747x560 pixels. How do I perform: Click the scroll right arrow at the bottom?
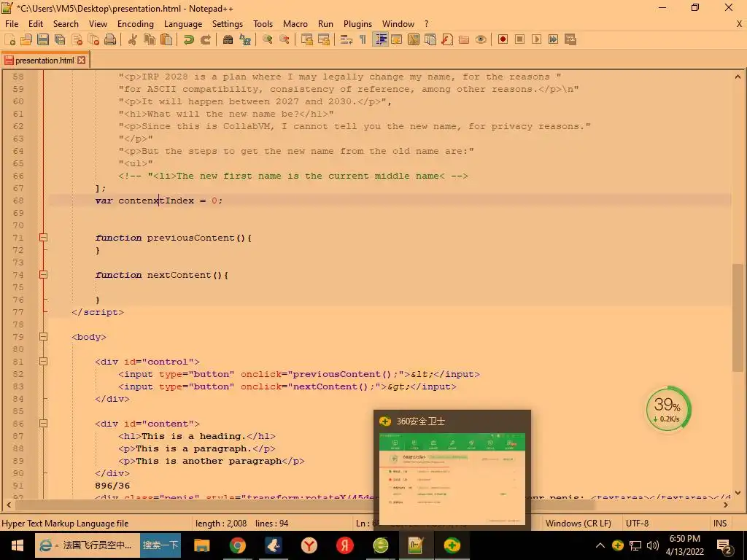point(726,505)
